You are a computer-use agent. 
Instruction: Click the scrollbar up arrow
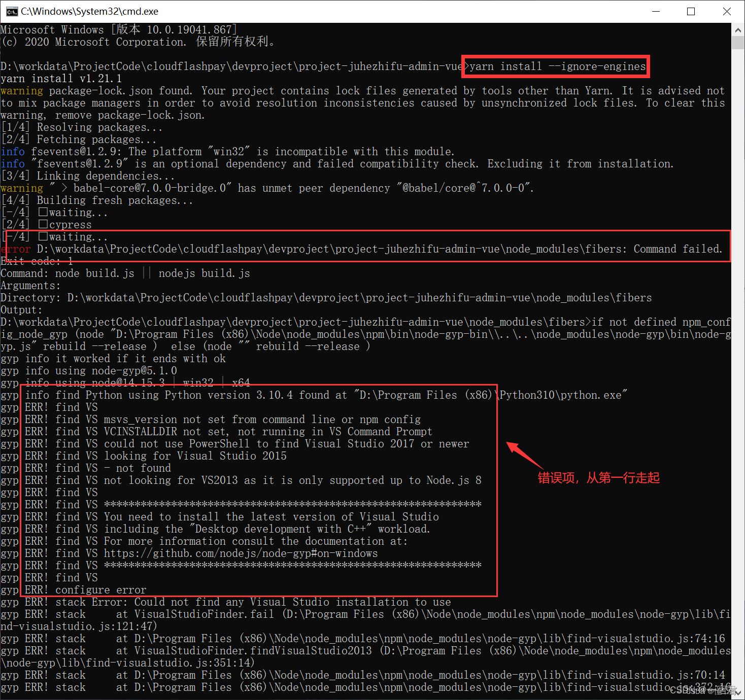(738, 30)
